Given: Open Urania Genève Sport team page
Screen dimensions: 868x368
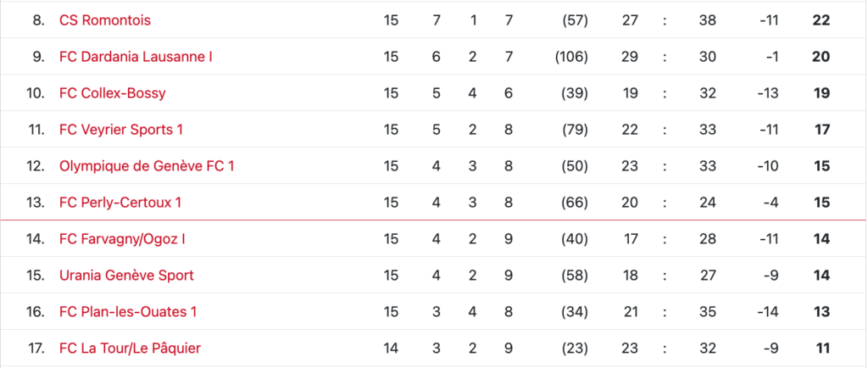Looking at the screenshot, I should (126, 276).
